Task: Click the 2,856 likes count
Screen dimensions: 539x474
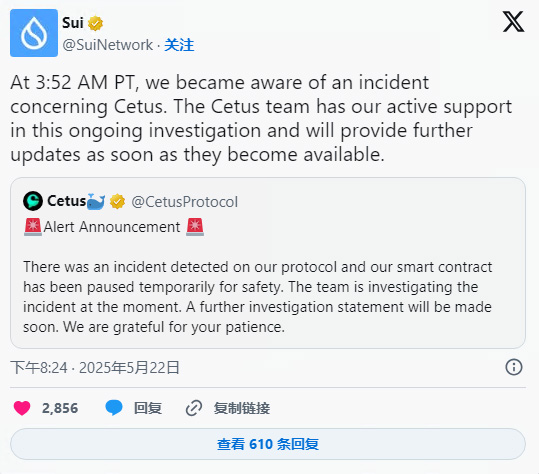Action: point(60,408)
